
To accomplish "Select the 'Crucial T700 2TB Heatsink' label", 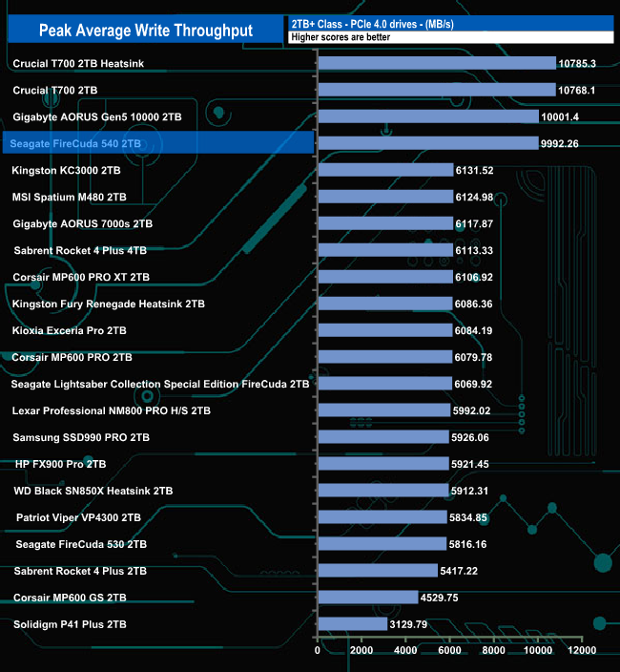I will point(78,63).
